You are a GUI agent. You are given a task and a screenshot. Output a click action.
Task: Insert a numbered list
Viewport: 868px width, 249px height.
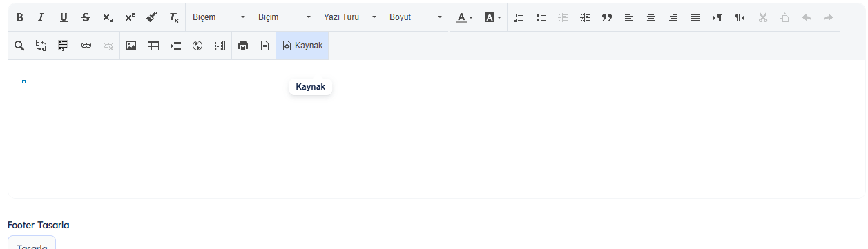pos(519,17)
